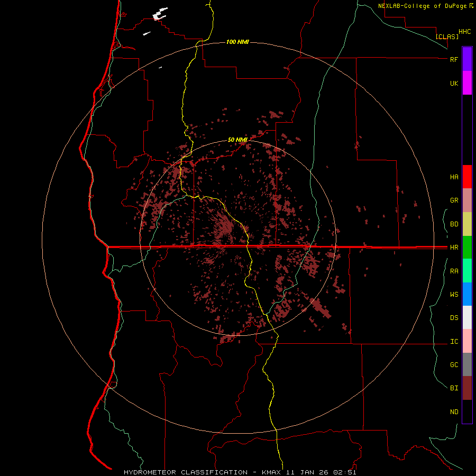Click the green HR legend swatch
This screenshot has width=476, height=476.
click(467, 248)
